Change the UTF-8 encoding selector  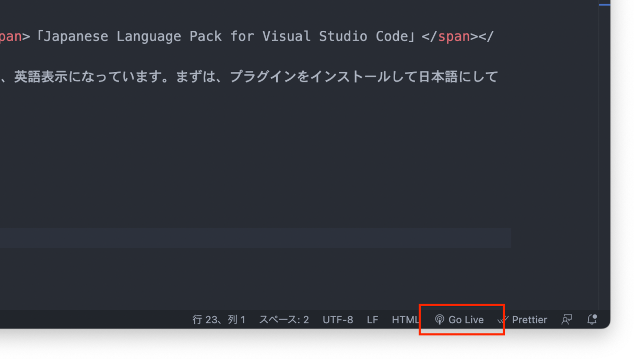tap(338, 320)
